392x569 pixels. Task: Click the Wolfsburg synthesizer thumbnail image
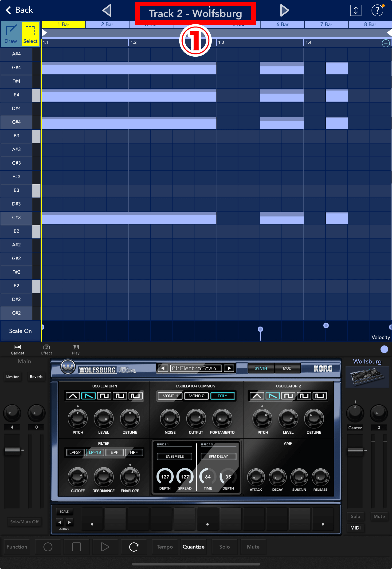click(x=367, y=377)
